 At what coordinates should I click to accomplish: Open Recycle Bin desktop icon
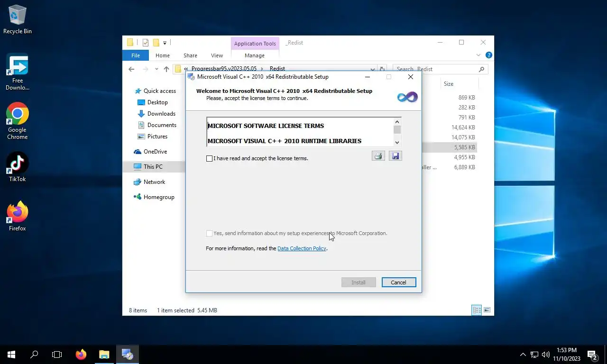click(18, 20)
